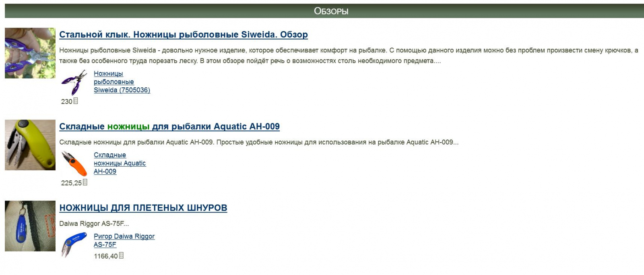Viewport: 644px width, 275px height.
Task: Click the ruble icon next to 1166,40
Action: (122, 255)
